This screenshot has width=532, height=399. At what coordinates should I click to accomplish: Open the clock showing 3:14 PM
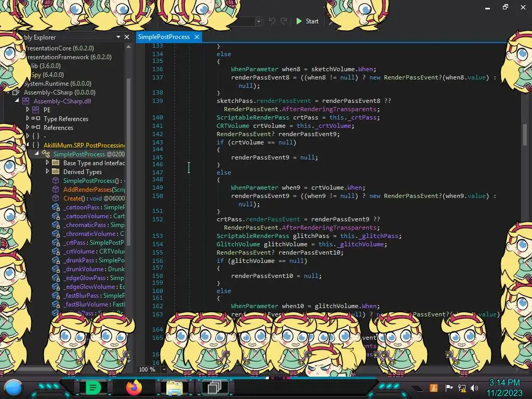click(x=504, y=388)
